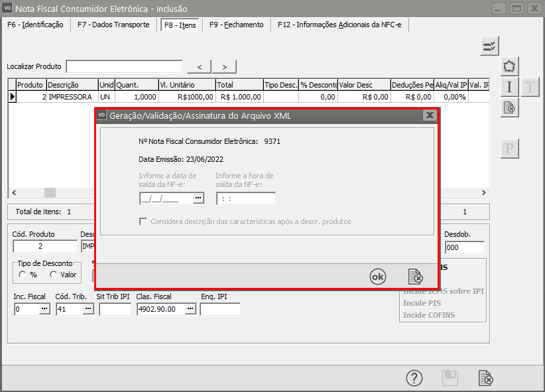
Task: Select the IMPRESSORA description cell
Action: pyautogui.click(x=72, y=97)
